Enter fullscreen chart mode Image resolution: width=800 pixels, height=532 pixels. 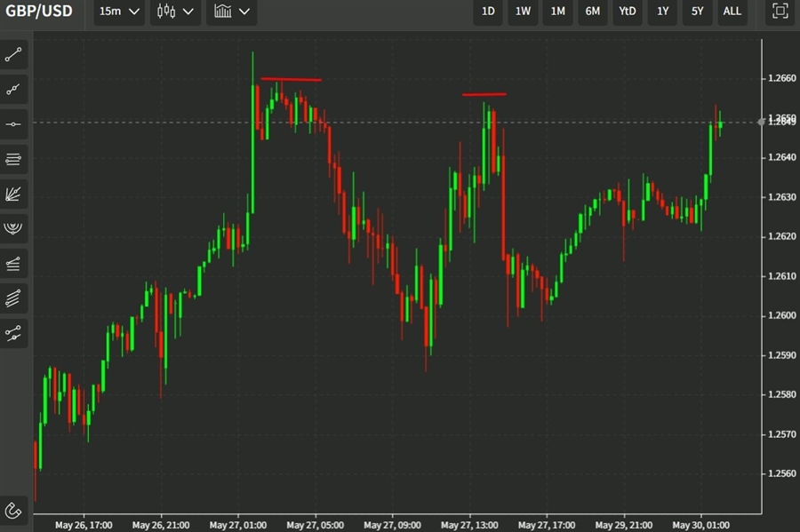(x=780, y=12)
